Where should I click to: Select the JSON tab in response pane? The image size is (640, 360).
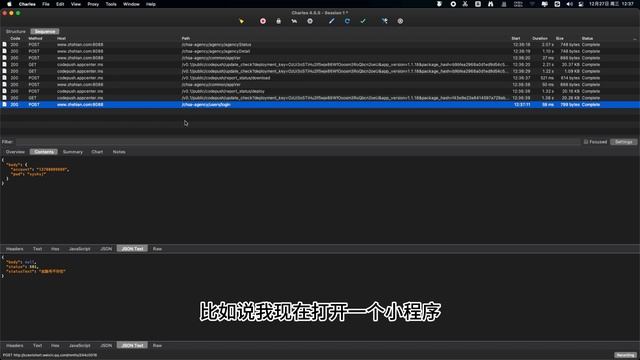(106, 345)
